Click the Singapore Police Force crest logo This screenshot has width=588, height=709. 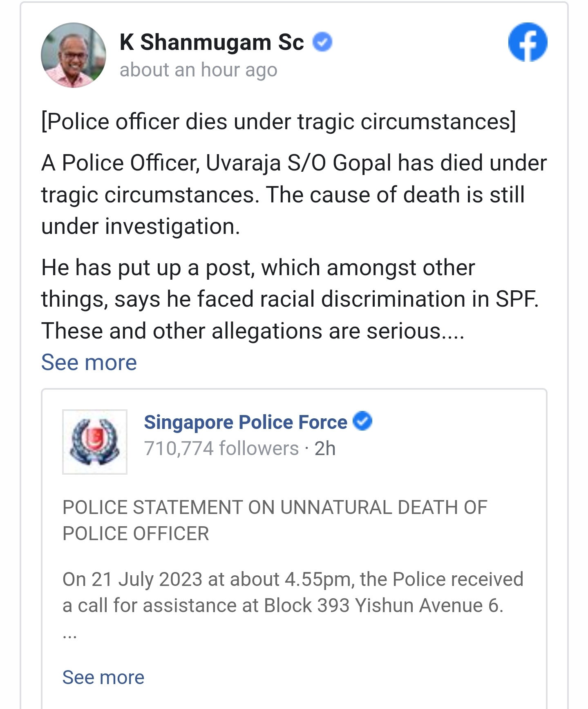tap(95, 442)
